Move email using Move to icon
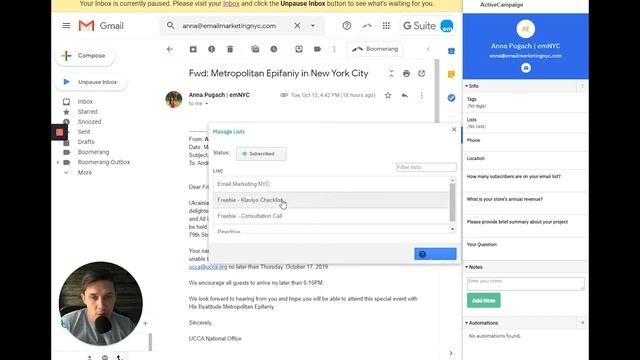 299,49
